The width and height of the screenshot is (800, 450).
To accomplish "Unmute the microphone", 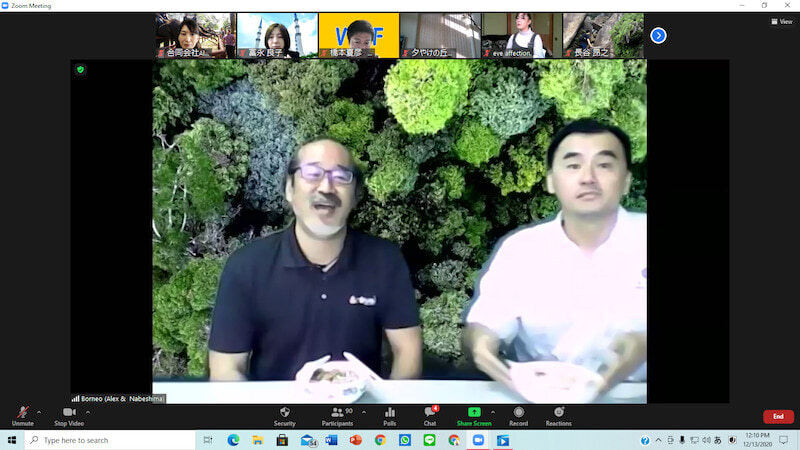I will pos(23,414).
